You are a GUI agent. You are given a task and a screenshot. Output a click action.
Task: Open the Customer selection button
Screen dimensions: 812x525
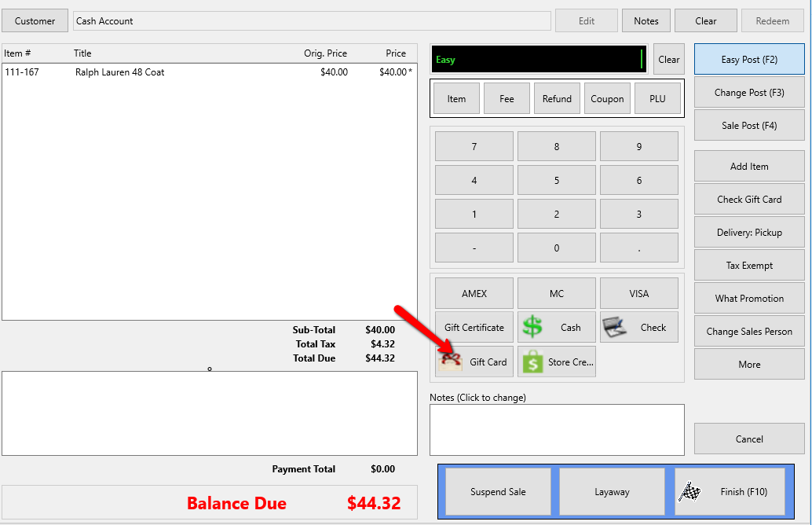click(35, 20)
